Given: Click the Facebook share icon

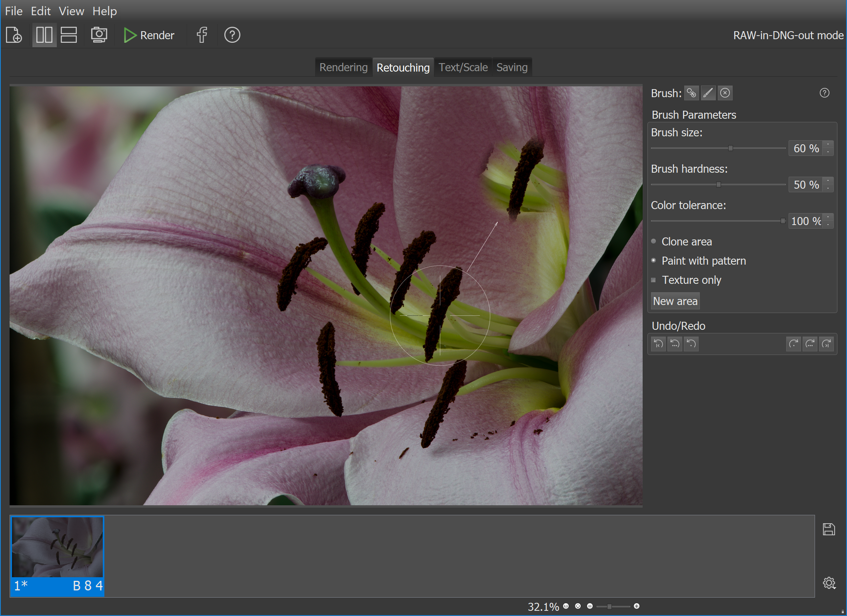Looking at the screenshot, I should tap(202, 35).
